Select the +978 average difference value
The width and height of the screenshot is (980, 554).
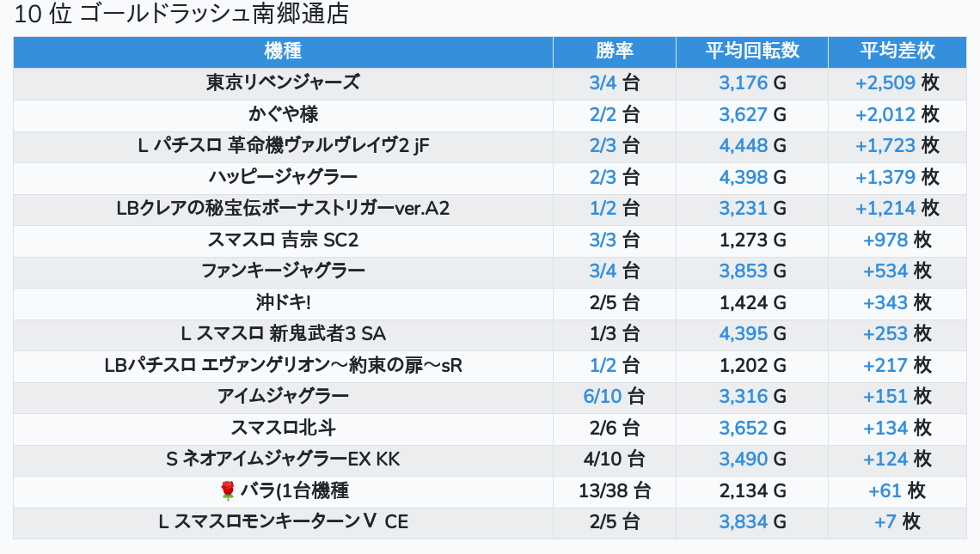point(885,240)
